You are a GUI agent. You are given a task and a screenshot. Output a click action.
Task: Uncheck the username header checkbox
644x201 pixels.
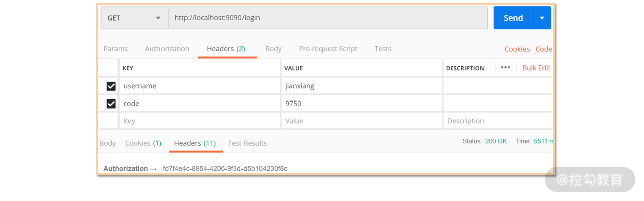111,86
